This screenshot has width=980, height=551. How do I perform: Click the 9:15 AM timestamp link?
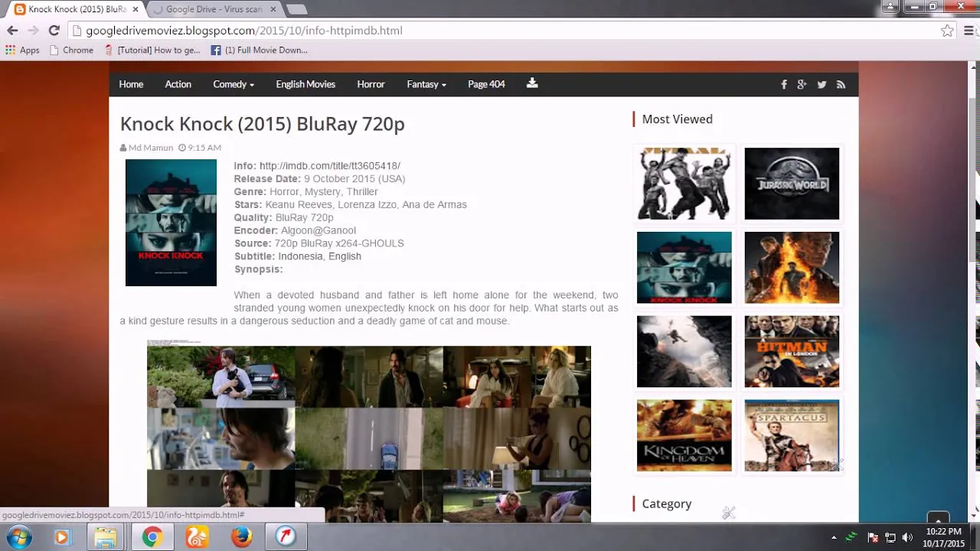point(204,148)
